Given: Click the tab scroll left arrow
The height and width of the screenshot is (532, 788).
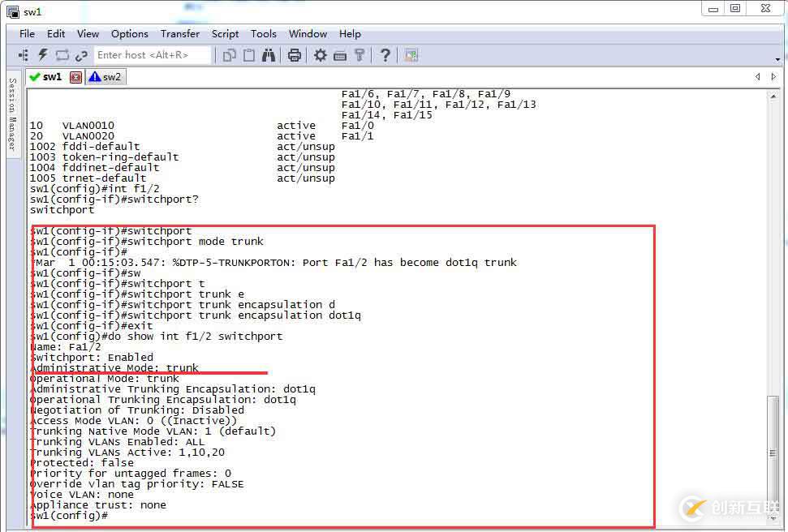Looking at the screenshot, I should 757,77.
